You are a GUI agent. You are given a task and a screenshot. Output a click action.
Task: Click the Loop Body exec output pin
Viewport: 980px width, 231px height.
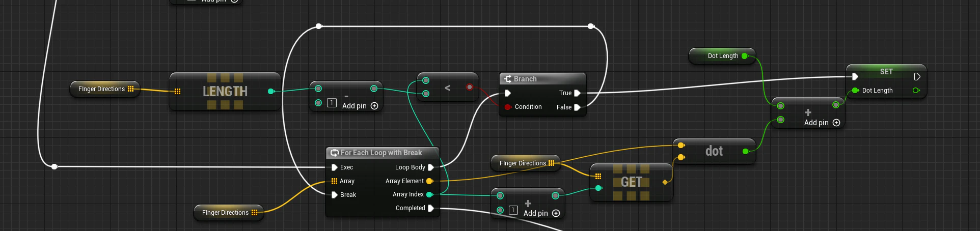click(431, 167)
